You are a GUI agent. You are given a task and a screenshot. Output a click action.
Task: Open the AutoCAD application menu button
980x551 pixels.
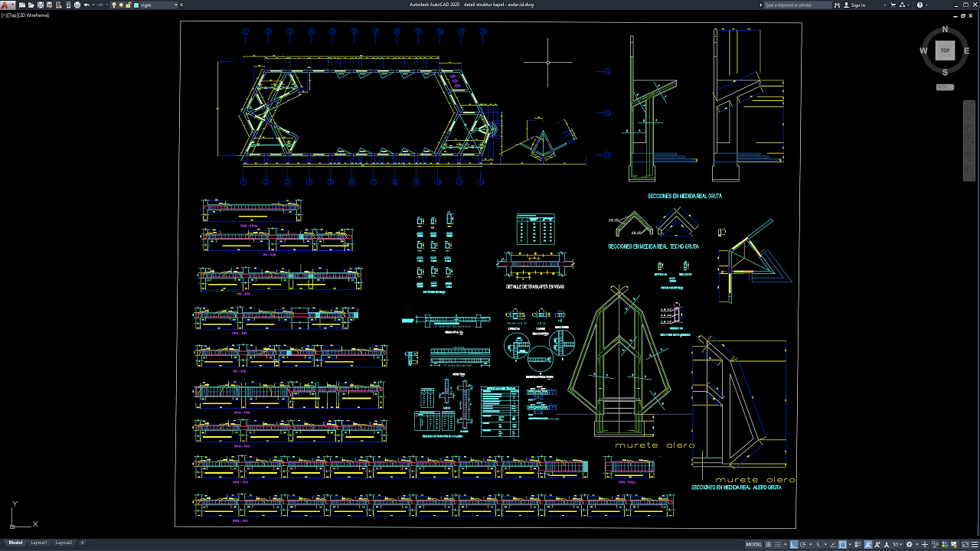click(6, 5)
